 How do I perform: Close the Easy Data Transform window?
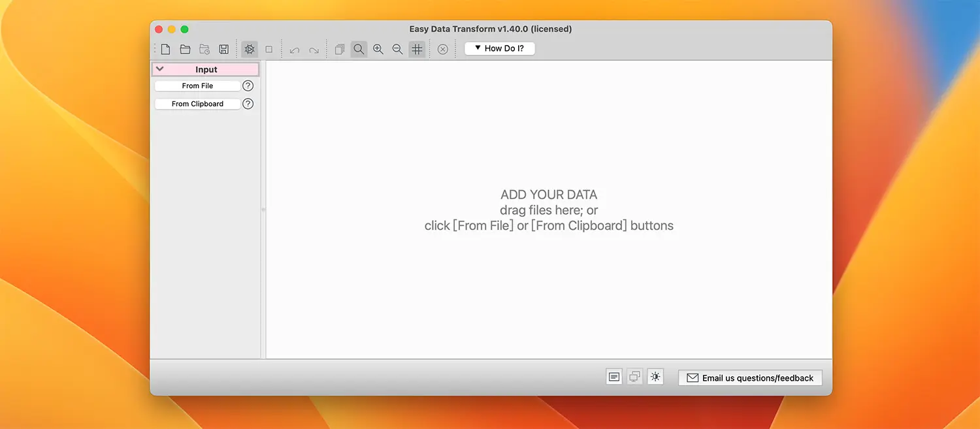159,29
